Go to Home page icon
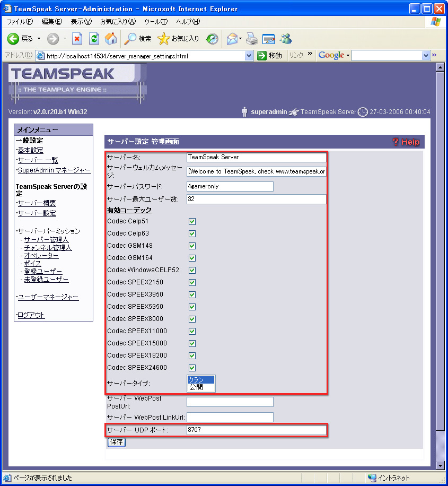 tap(111, 39)
